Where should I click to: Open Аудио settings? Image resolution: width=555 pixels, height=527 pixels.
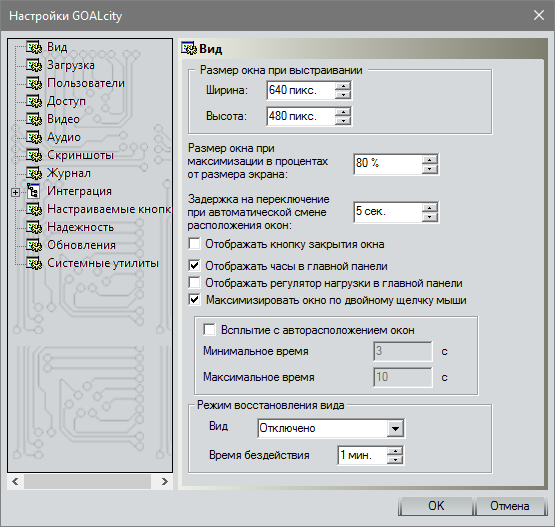pos(64,137)
